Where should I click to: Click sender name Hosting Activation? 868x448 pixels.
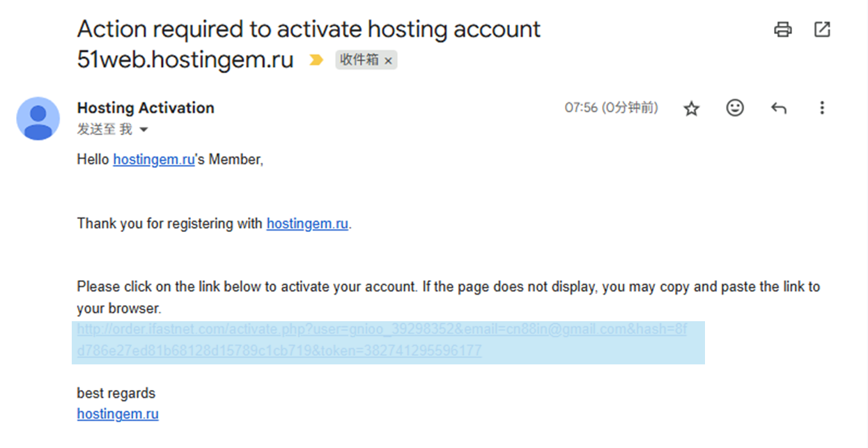[146, 108]
